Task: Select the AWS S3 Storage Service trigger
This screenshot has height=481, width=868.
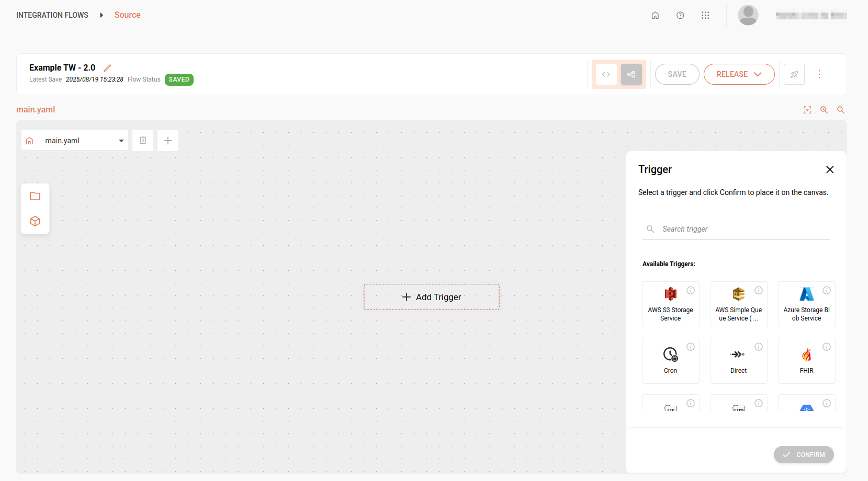Action: 670,304
